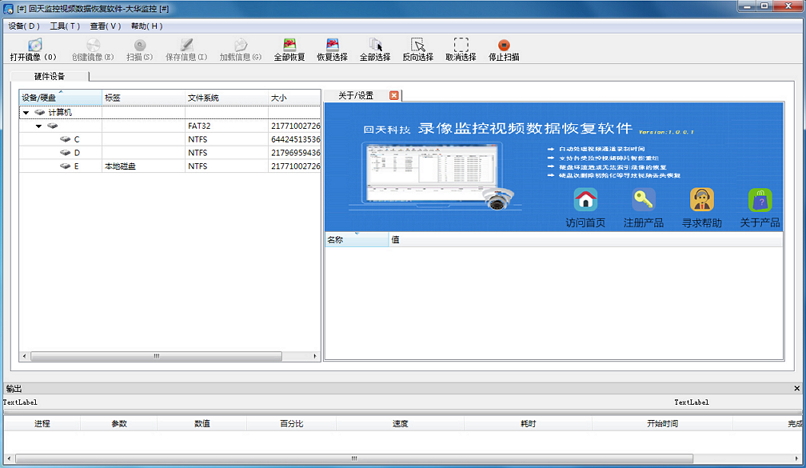Click device list horizontal scrollbar thumb
Image resolution: width=806 pixels, height=468 pixels.
156,356
